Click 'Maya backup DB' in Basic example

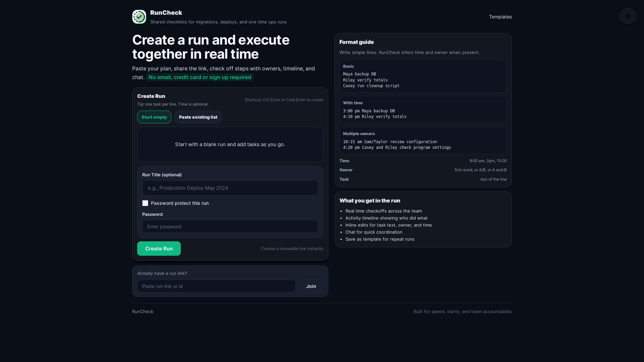point(360,74)
